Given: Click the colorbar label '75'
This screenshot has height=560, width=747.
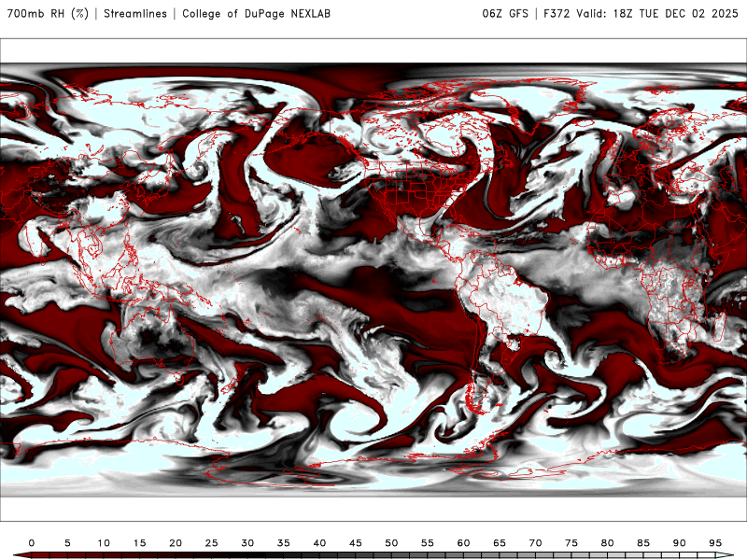Looking at the screenshot, I should [x=571, y=543].
